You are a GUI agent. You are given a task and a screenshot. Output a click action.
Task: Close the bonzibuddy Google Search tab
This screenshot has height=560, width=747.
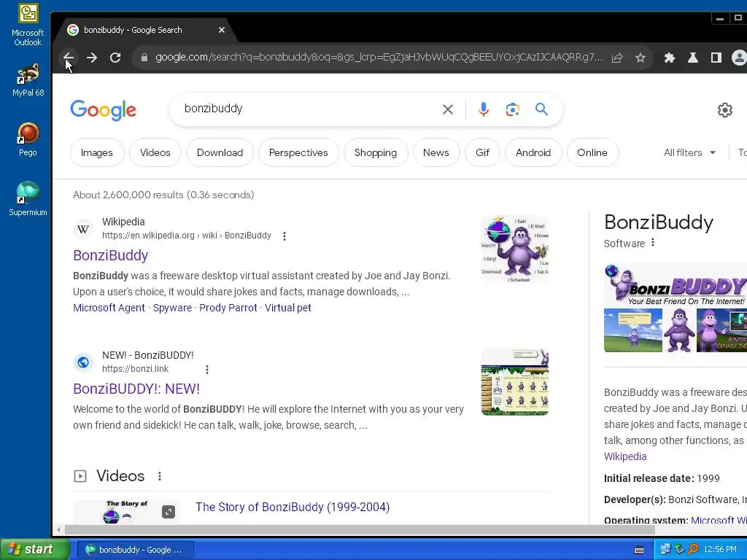tap(222, 30)
